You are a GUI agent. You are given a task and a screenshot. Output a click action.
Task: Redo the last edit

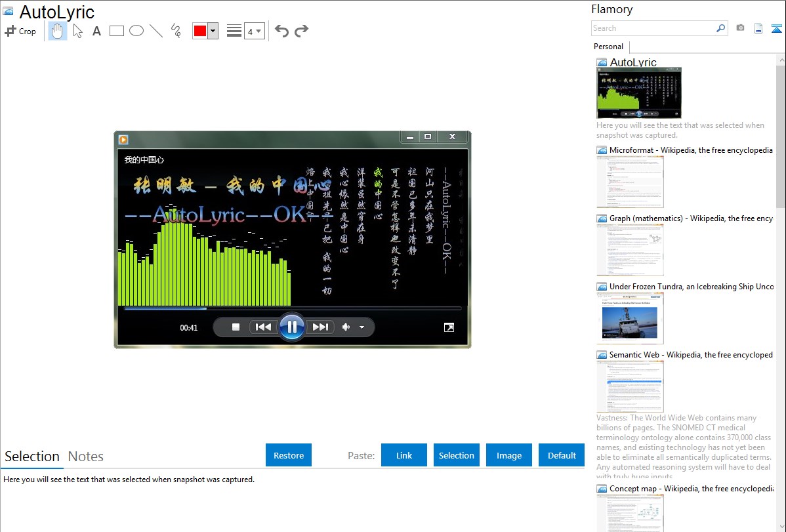coord(301,31)
